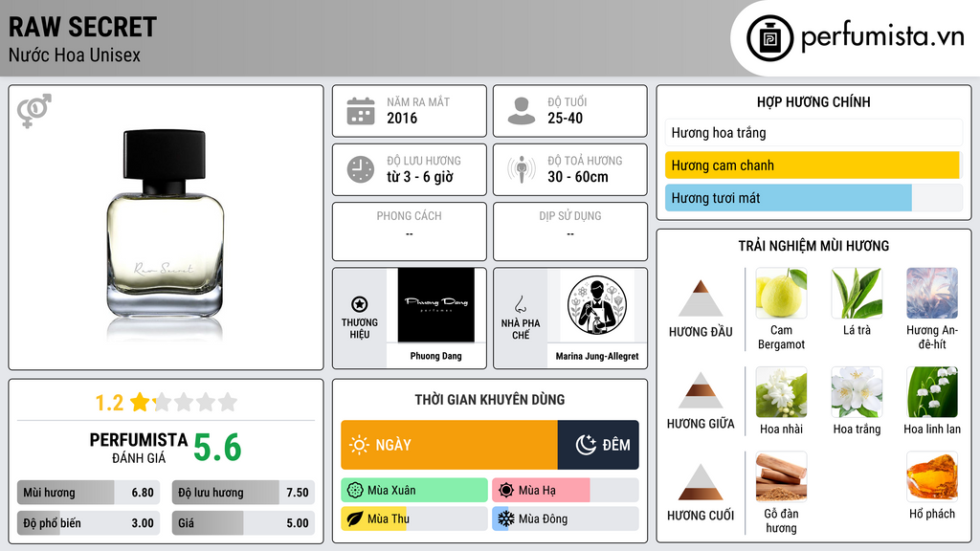Select the dark Đêm time bar

click(x=598, y=445)
